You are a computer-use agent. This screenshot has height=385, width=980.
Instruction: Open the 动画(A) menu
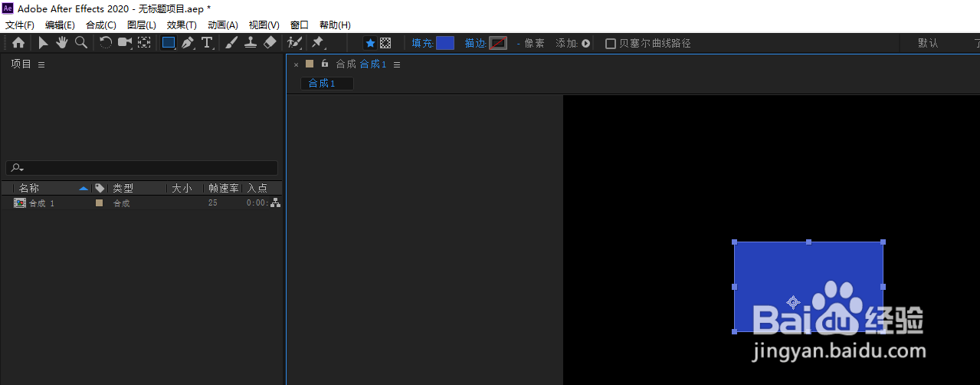(223, 25)
